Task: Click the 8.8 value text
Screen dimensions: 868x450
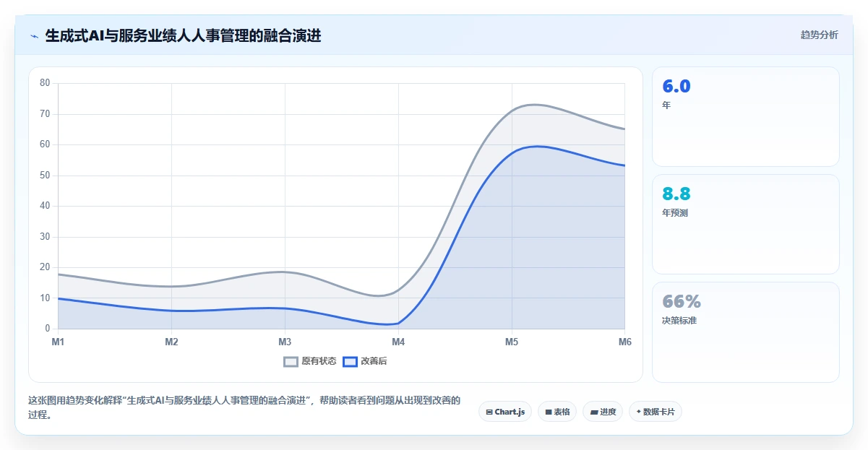Action: [676, 194]
